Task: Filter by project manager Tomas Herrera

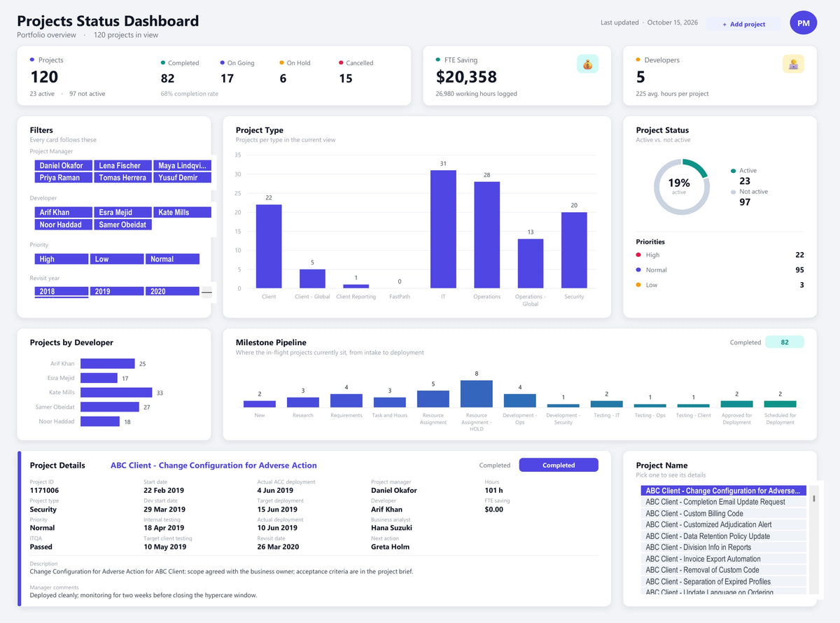Action: [x=122, y=178]
